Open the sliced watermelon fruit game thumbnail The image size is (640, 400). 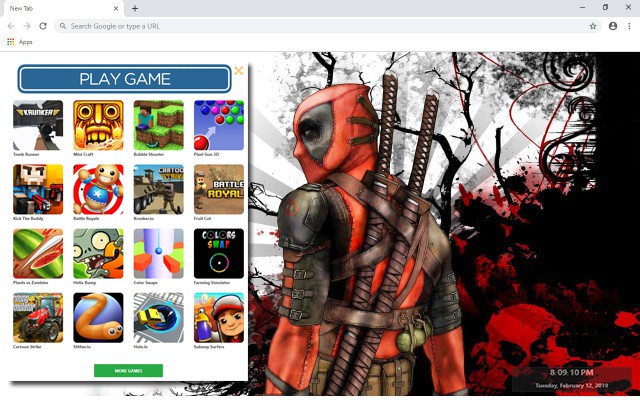point(38,253)
